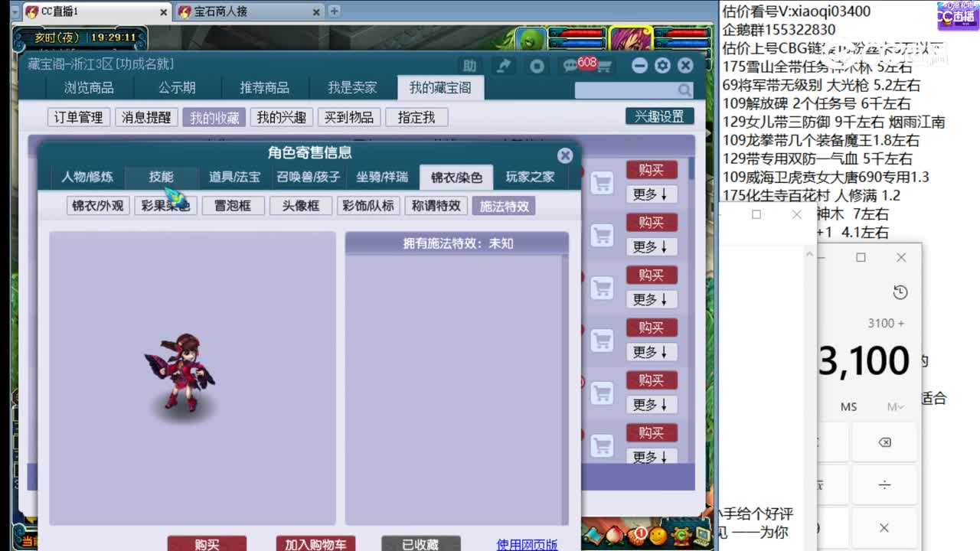Image resolution: width=980 pixels, height=551 pixels.
Task: Click the share arrow icon near 助
Action: pos(503,66)
